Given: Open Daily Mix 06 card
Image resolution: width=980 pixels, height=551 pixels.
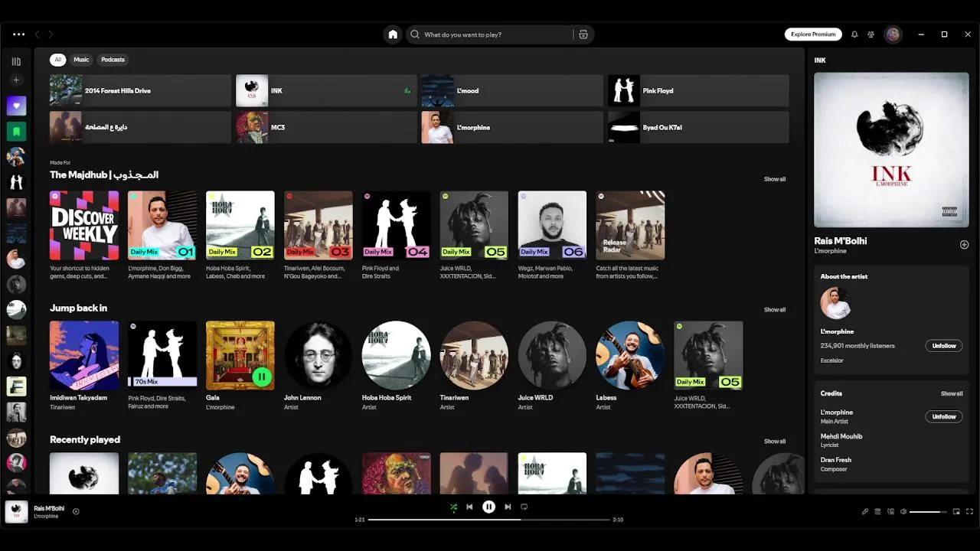Looking at the screenshot, I should (x=552, y=235).
